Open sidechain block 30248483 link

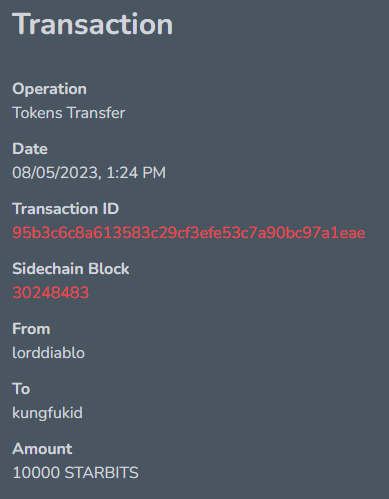(51, 293)
